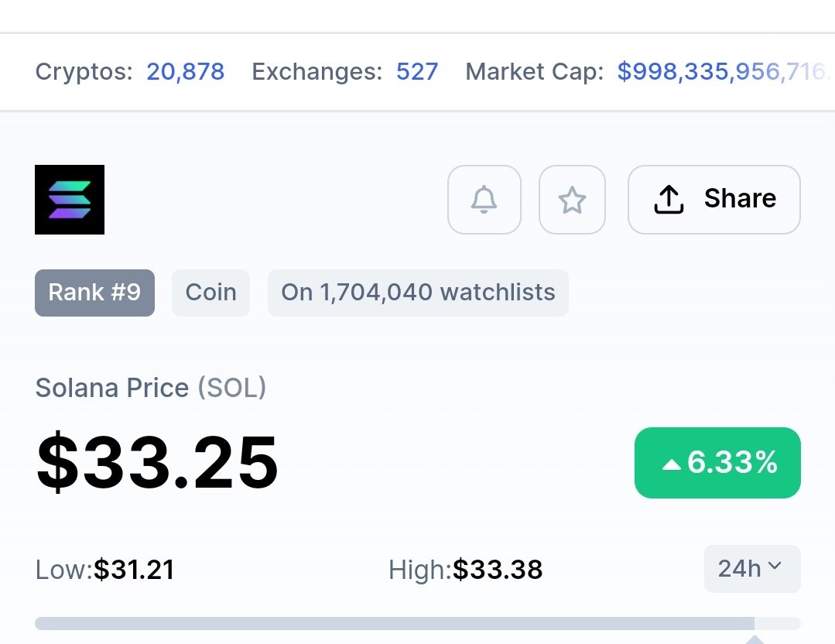Open the Cryptos count 20,878 link
Screen dimensions: 835x644
tap(185, 71)
